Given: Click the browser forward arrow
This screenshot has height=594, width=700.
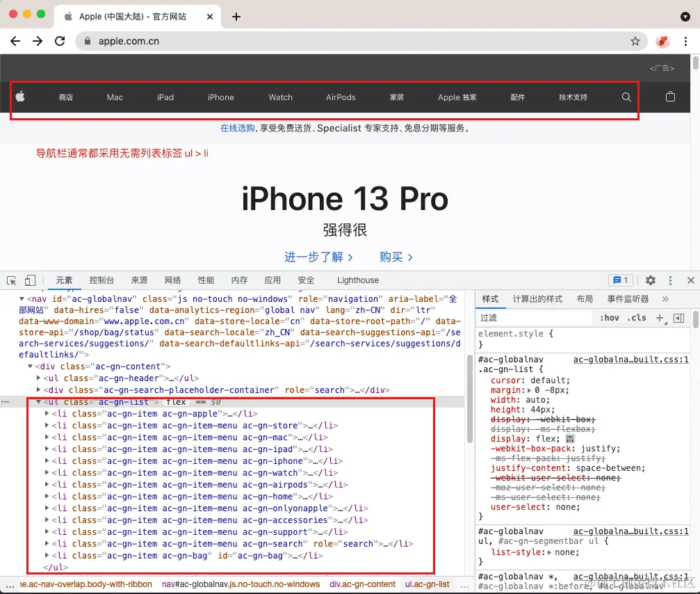Looking at the screenshot, I should (38, 41).
